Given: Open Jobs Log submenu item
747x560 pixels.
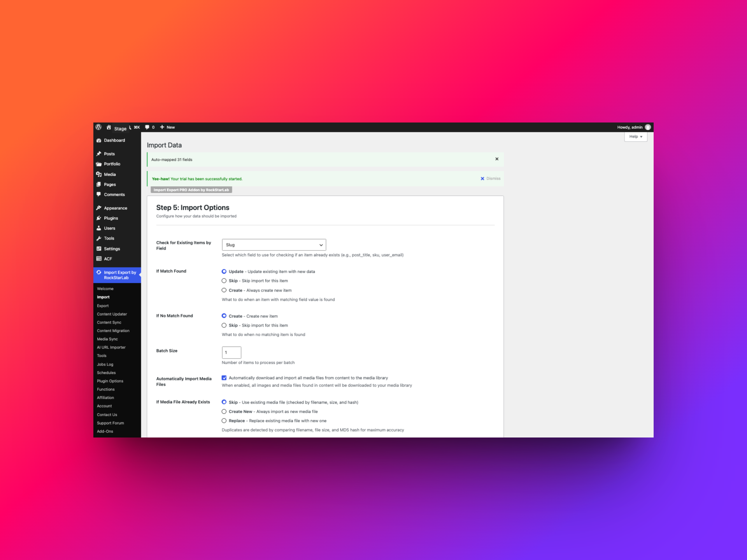Looking at the screenshot, I should click(x=105, y=364).
